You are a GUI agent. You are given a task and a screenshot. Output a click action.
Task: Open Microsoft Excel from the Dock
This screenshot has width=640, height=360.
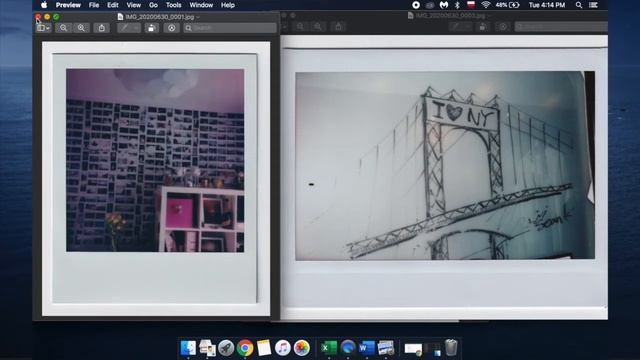329,348
